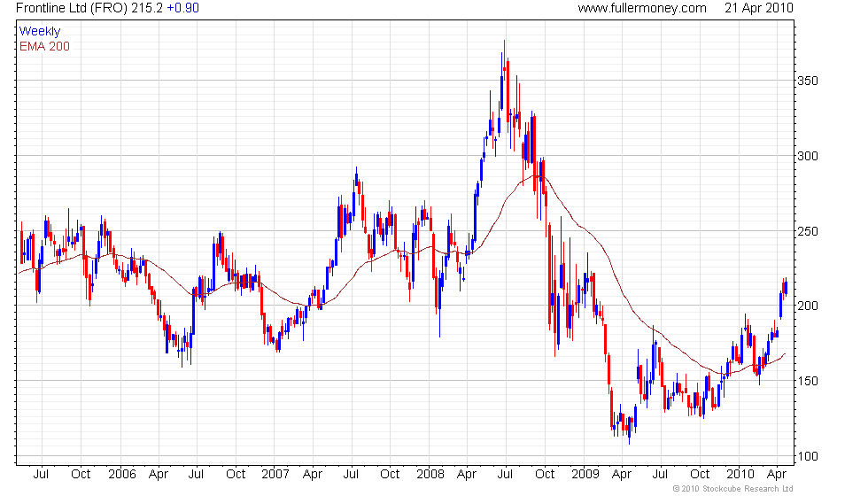Click the 215.2 last price value
Viewport: 868px width, 496px height.
pyautogui.click(x=146, y=8)
